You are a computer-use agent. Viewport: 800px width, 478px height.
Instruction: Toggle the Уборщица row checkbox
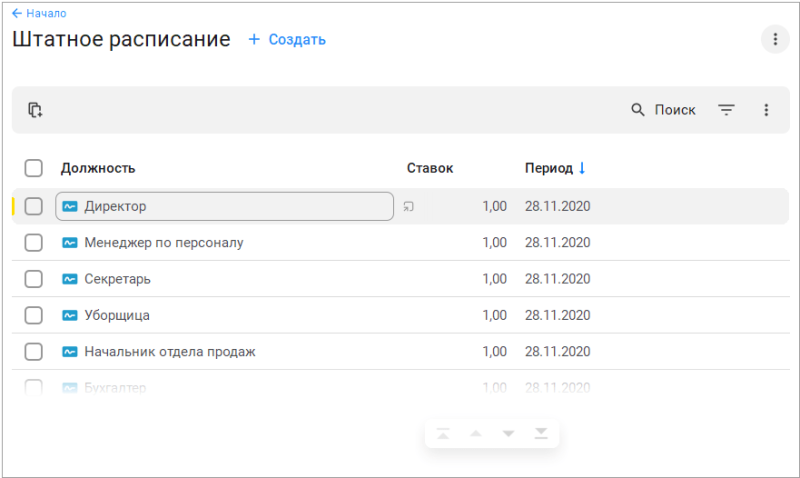tap(34, 315)
